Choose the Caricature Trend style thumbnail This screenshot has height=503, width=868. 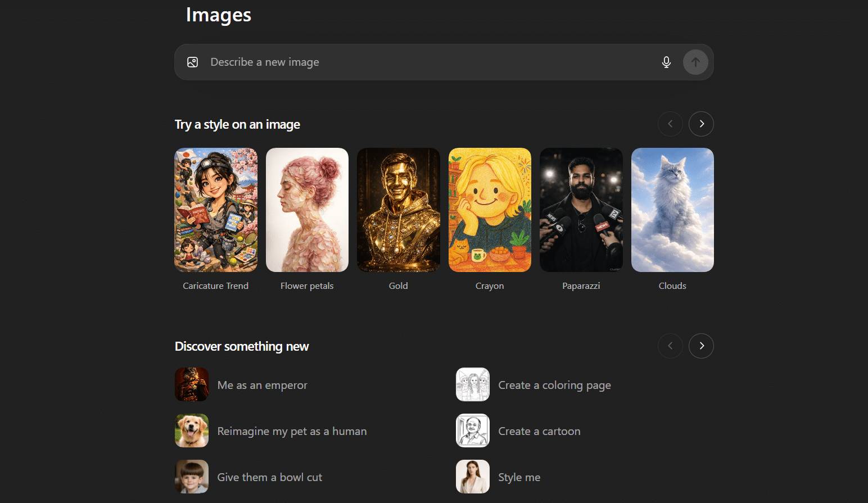click(216, 210)
